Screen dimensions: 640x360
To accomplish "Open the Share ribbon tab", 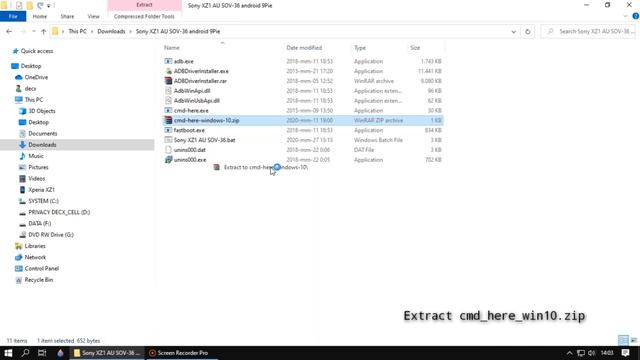I will click(67, 16).
